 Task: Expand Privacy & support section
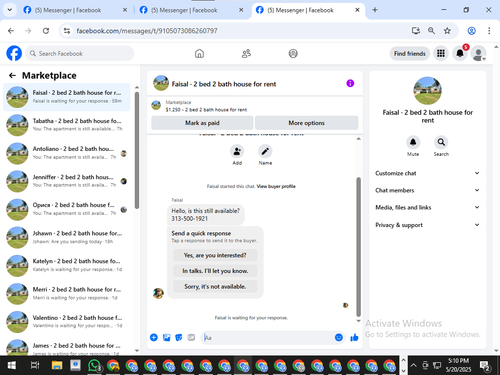pyautogui.click(x=427, y=225)
